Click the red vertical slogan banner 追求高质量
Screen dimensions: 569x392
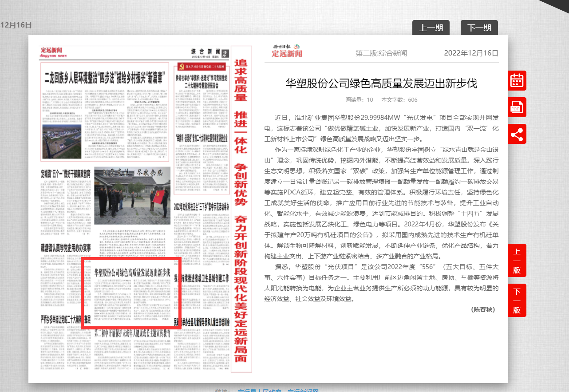[241, 209]
